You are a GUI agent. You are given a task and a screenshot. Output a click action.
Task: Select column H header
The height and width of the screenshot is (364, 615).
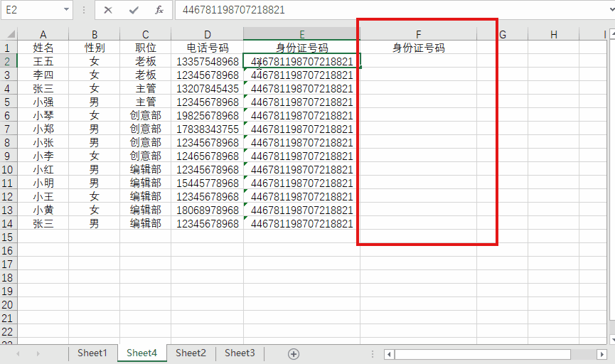coord(553,34)
